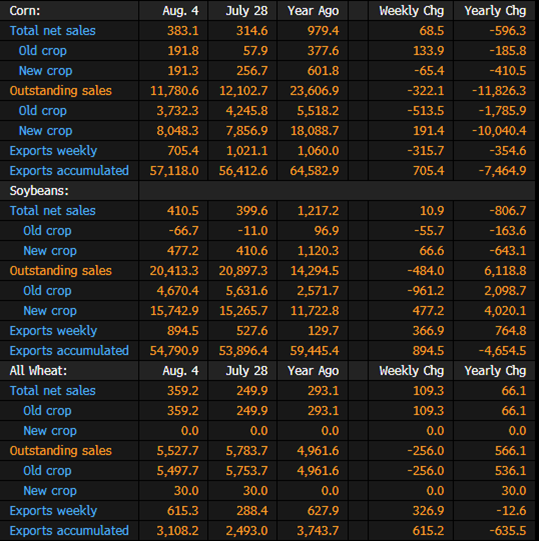This screenshot has height=542, width=540.
Task: Click All Wheat Exports accumulated label
Action: click(69, 531)
